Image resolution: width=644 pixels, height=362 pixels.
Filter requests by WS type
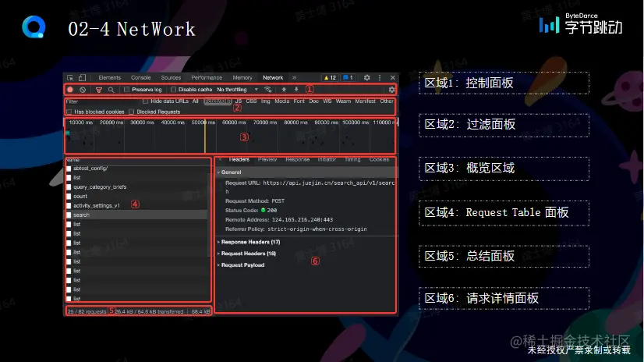(327, 101)
